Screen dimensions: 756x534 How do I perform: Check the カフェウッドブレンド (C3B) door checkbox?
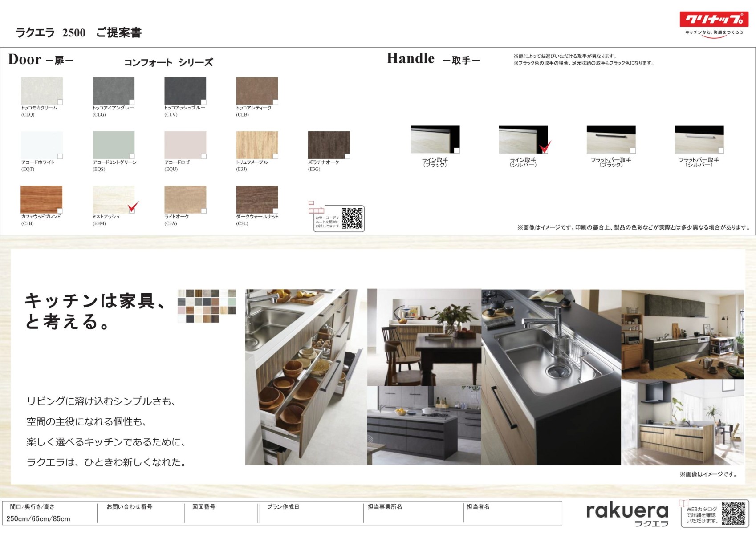(x=60, y=211)
